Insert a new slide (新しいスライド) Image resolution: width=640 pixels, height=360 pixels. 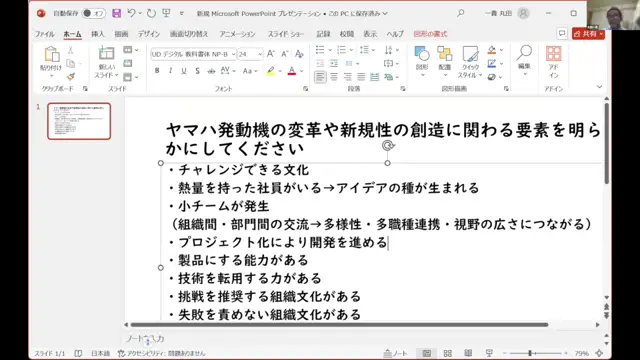click(107, 62)
